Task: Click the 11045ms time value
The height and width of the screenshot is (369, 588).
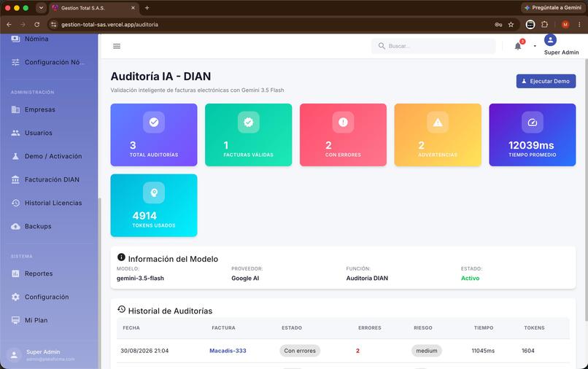Action: pyautogui.click(x=483, y=351)
